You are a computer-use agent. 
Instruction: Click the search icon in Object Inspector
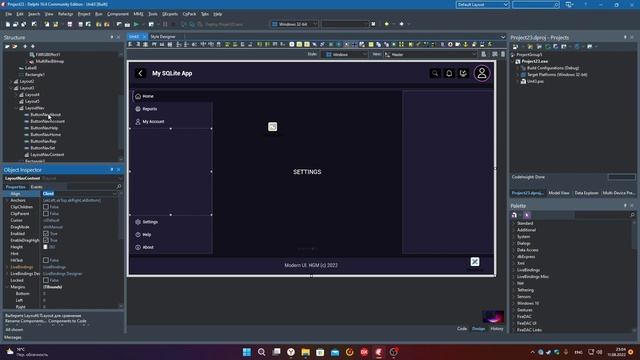[119, 187]
